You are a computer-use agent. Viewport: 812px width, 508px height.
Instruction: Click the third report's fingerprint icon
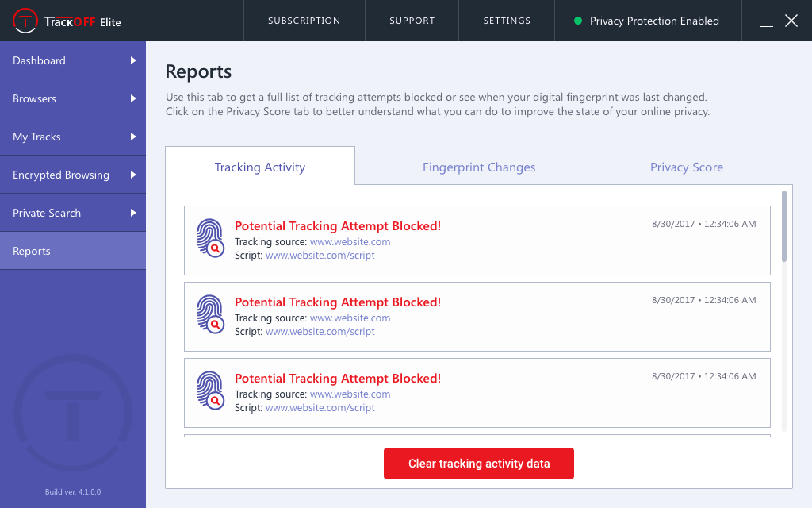[210, 390]
